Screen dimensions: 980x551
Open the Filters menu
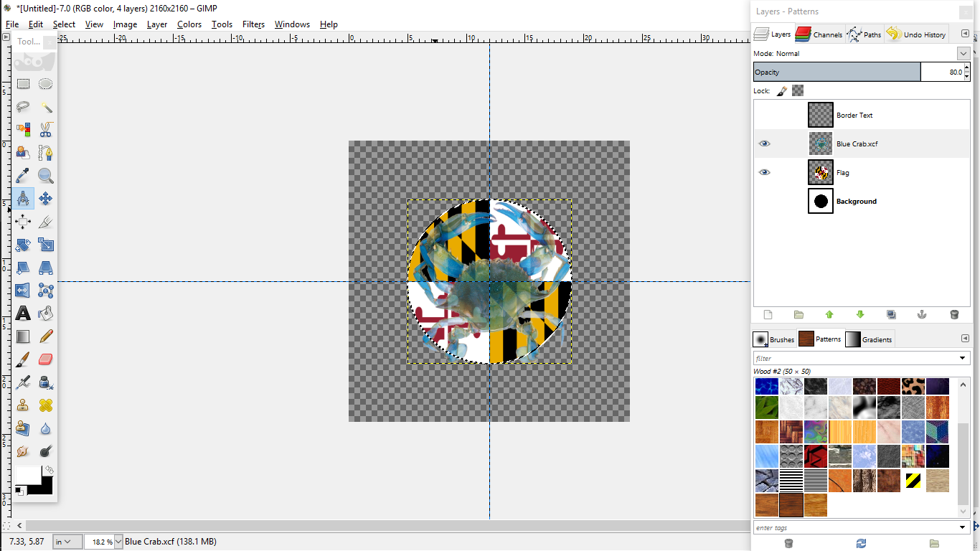pyautogui.click(x=253, y=24)
